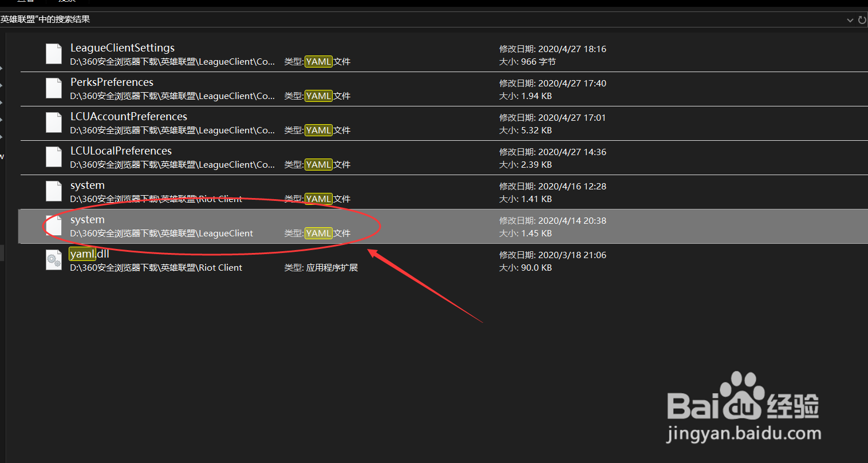Click the size value 966 字节
Screen dimensions: 868x463
(x=538, y=62)
